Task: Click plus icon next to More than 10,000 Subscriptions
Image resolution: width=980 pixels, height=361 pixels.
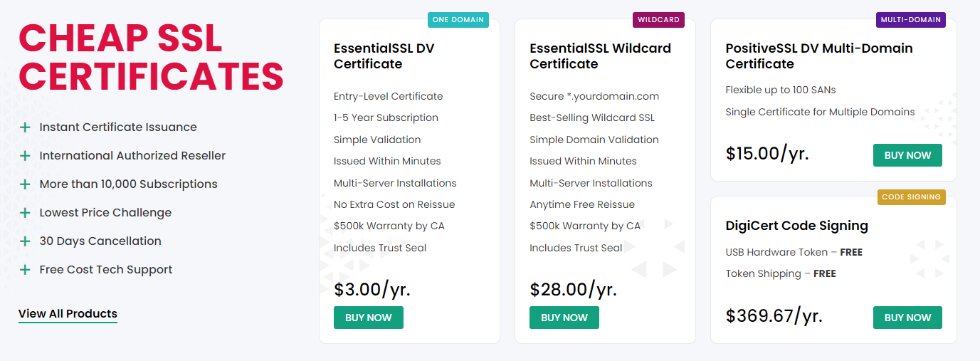Action: [x=25, y=184]
